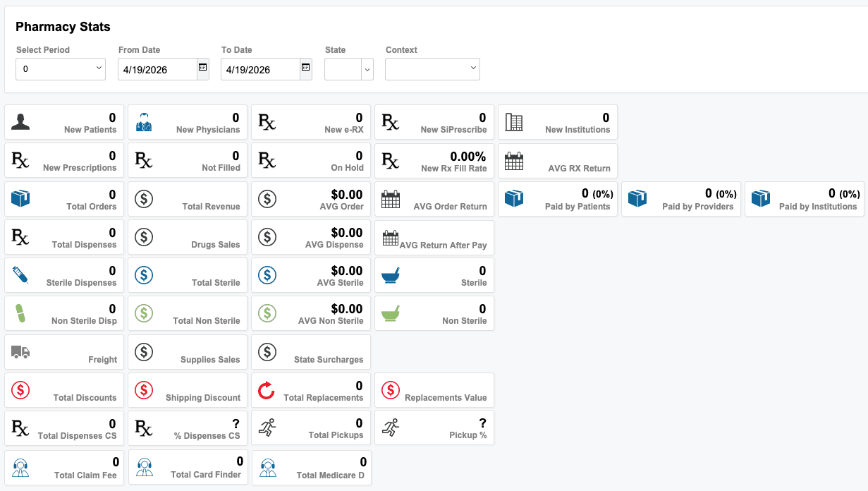Click the green mortar icon on Non Sterile card

pos(391,313)
